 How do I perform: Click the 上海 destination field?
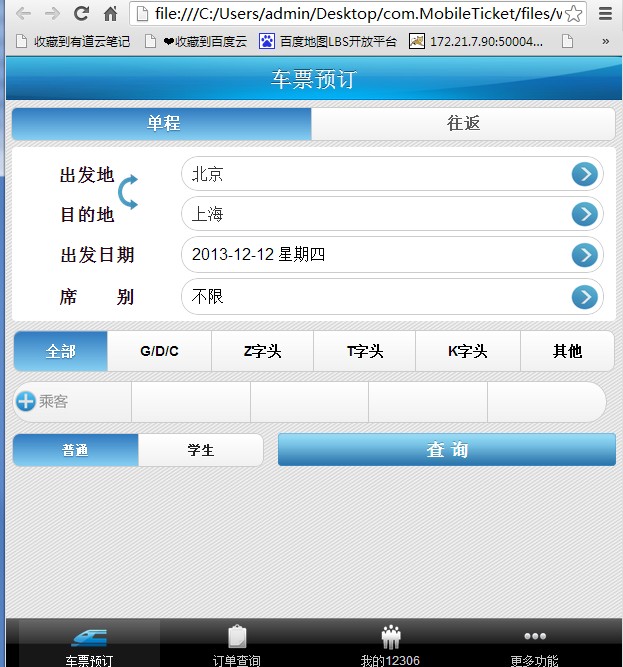(x=392, y=214)
